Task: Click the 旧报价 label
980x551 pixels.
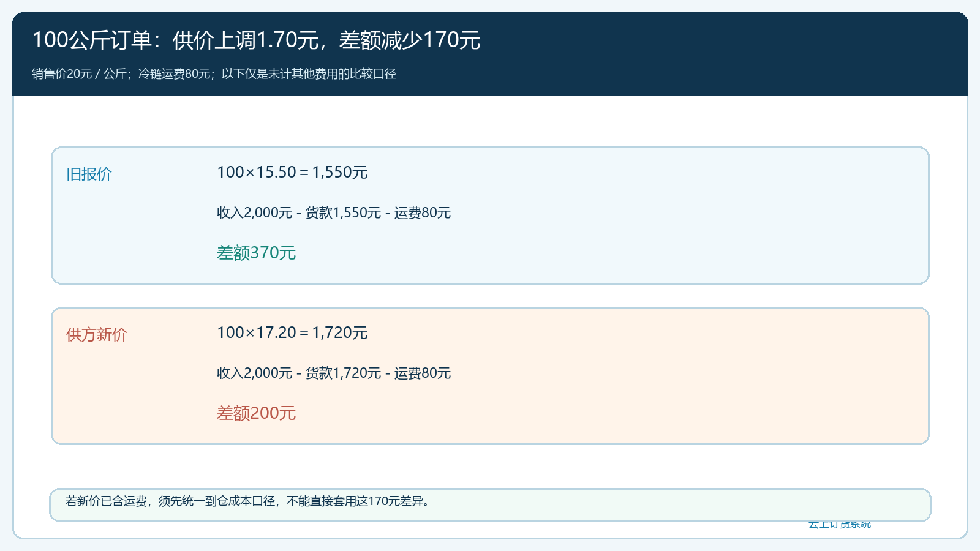Action: coord(89,174)
